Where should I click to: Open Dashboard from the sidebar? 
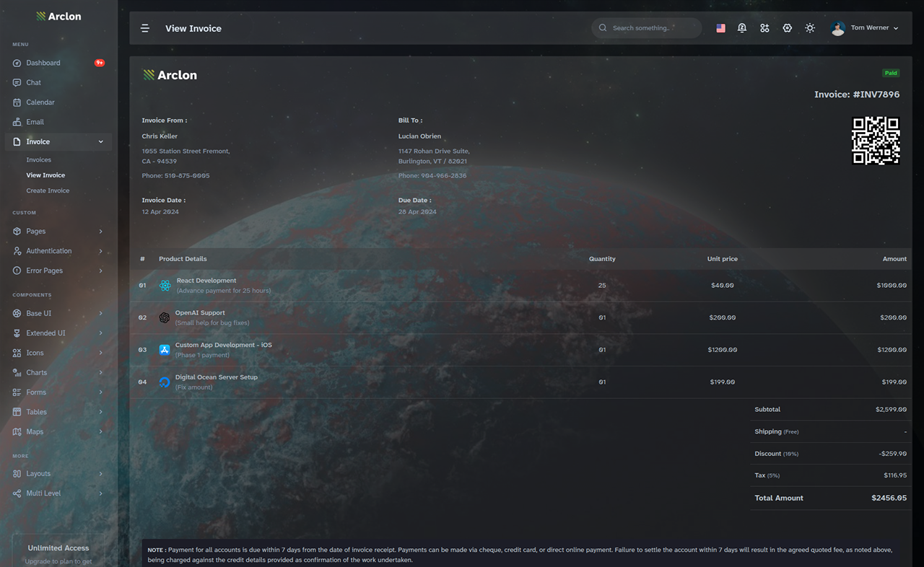[x=58, y=63]
